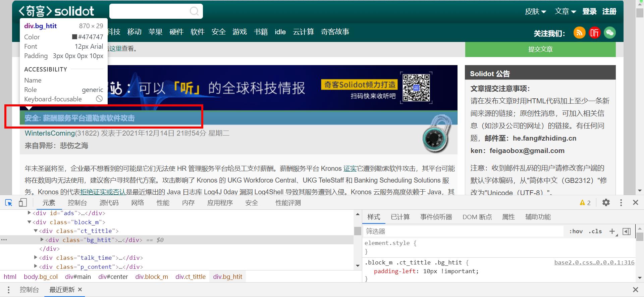Close the bottom drawer

[x=635, y=290]
